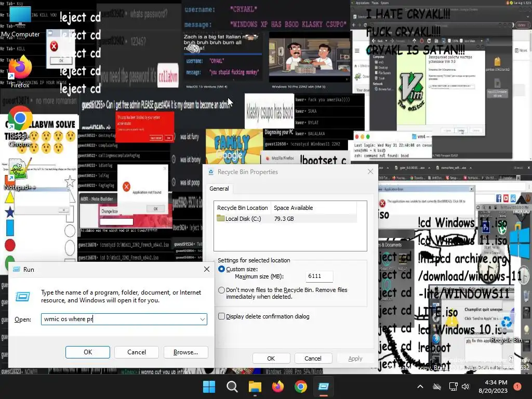Click the Maximum size (MB) field
Image resolution: width=532 pixels, height=399 pixels.
320,276
